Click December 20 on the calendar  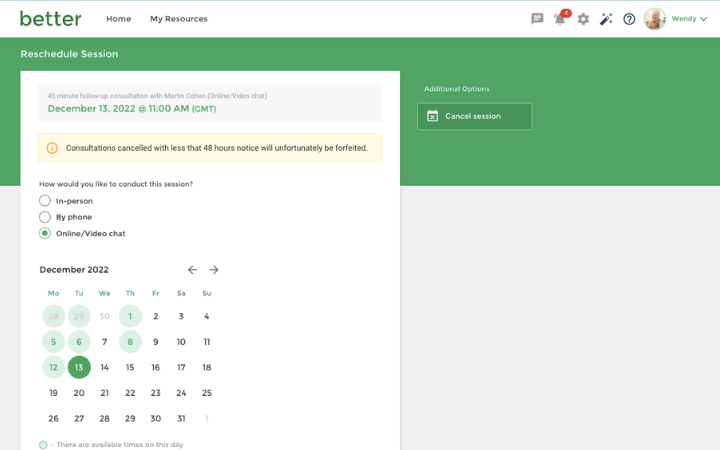click(79, 393)
